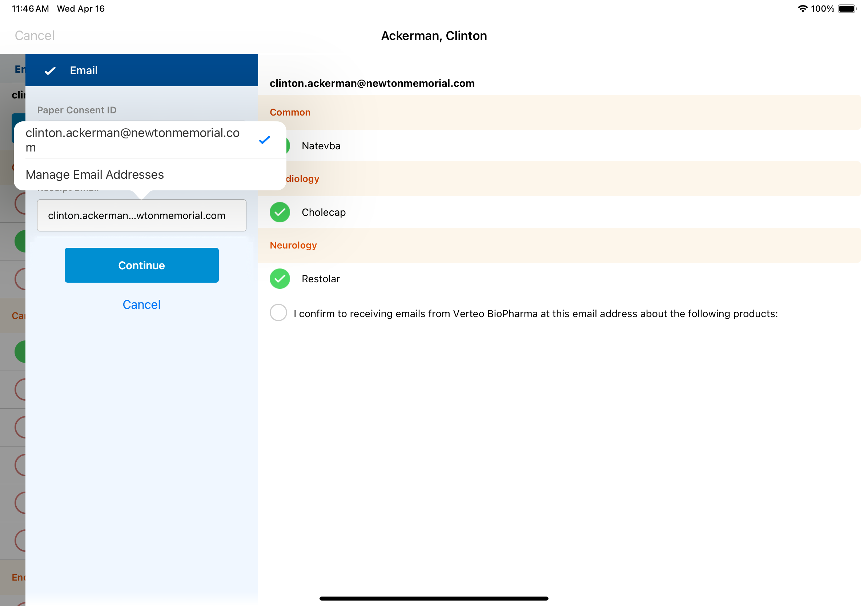
Task: Tap the battery status icon
Action: [x=847, y=8]
